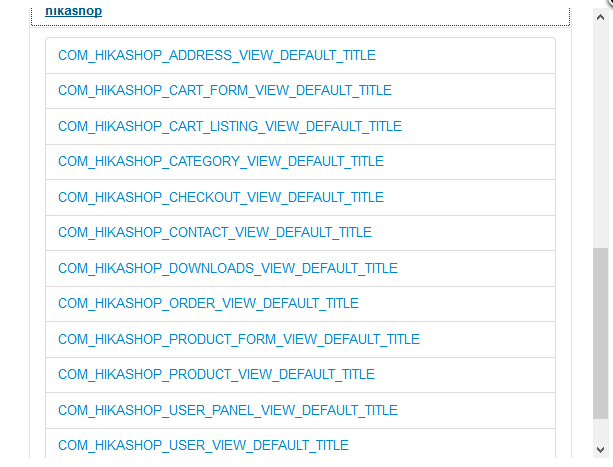
Task: Click the CONTACT_VIEW_DEFAULT_TITLE link
Action: click(215, 232)
